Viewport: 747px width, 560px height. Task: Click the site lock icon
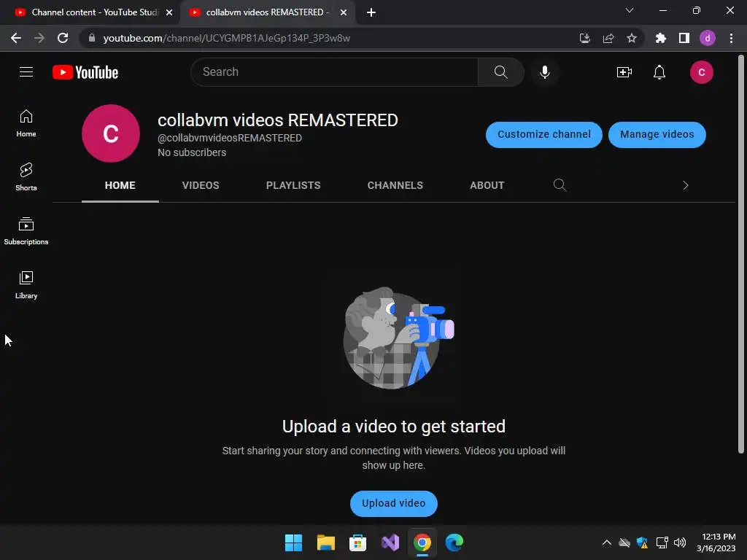pyautogui.click(x=92, y=38)
